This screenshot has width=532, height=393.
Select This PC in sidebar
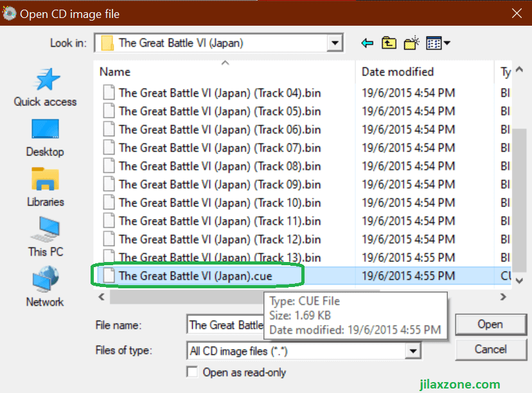coord(46,237)
